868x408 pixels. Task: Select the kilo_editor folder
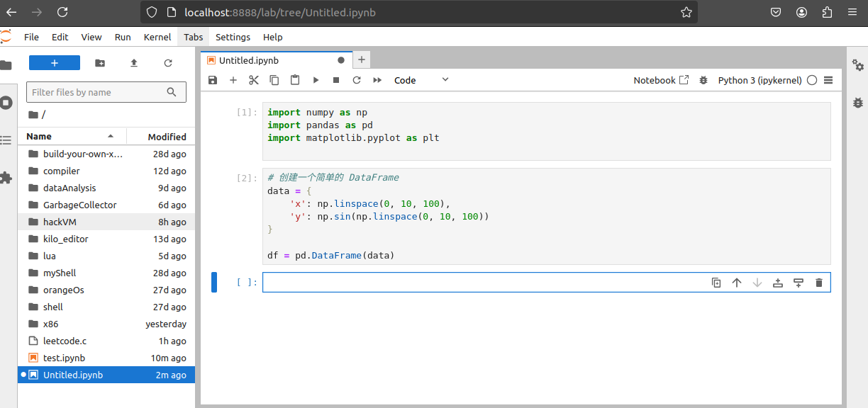coord(106,239)
